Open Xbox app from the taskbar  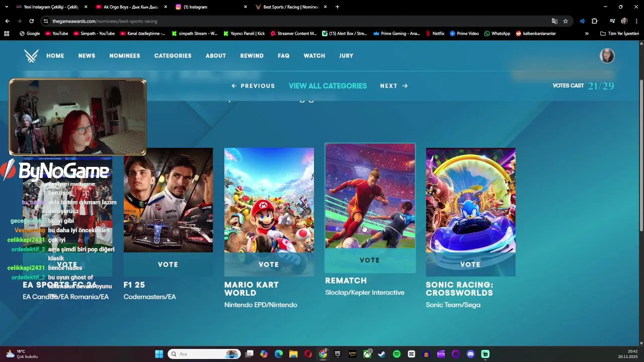tap(368, 354)
